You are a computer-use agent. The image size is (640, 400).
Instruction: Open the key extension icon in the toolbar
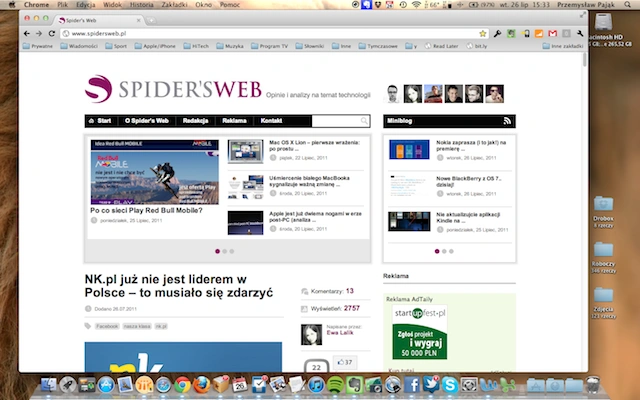[x=497, y=33]
